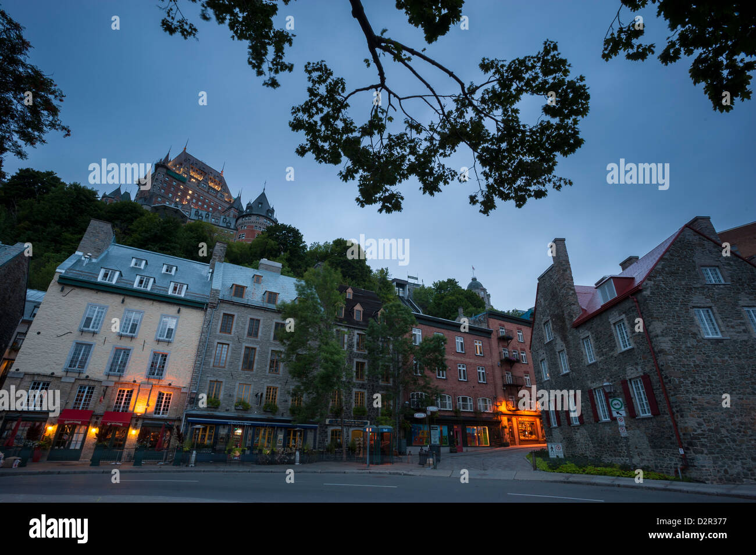Click the alamy logo in the bottom bar

pos(58,529)
